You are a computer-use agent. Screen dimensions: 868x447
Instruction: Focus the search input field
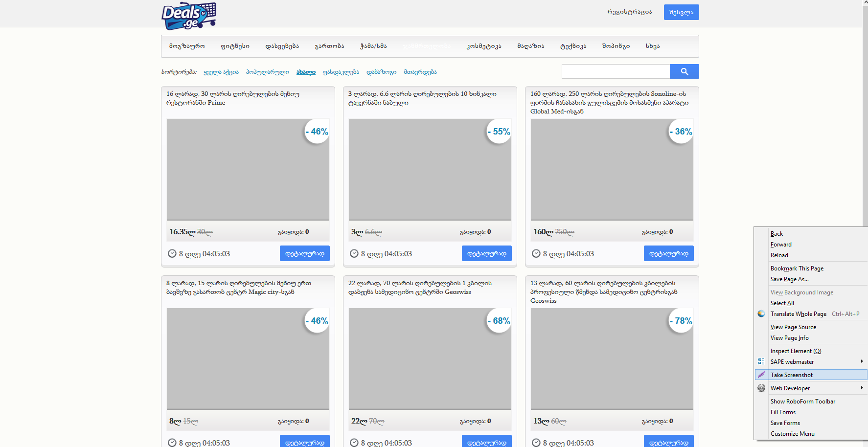point(616,71)
